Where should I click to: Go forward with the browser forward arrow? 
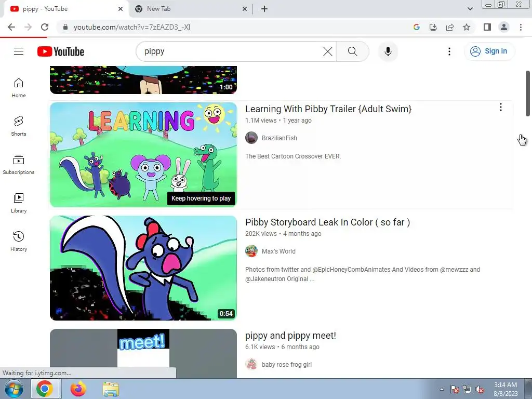pos(28,27)
